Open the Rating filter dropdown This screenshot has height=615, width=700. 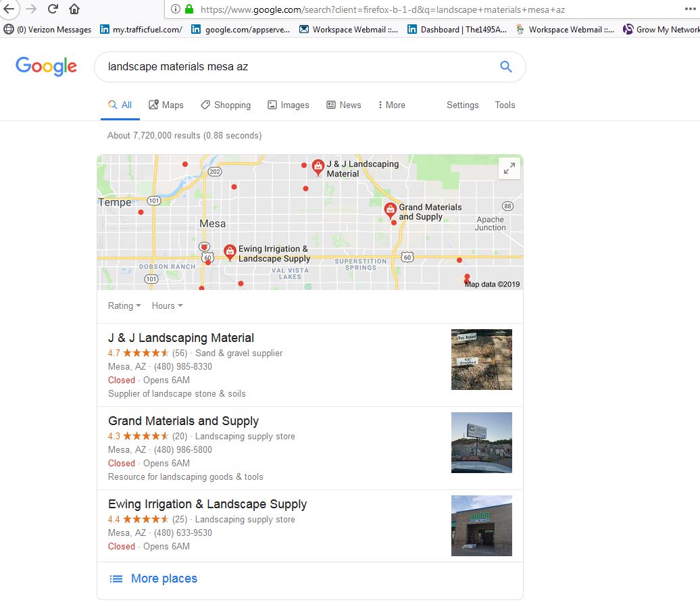(124, 305)
